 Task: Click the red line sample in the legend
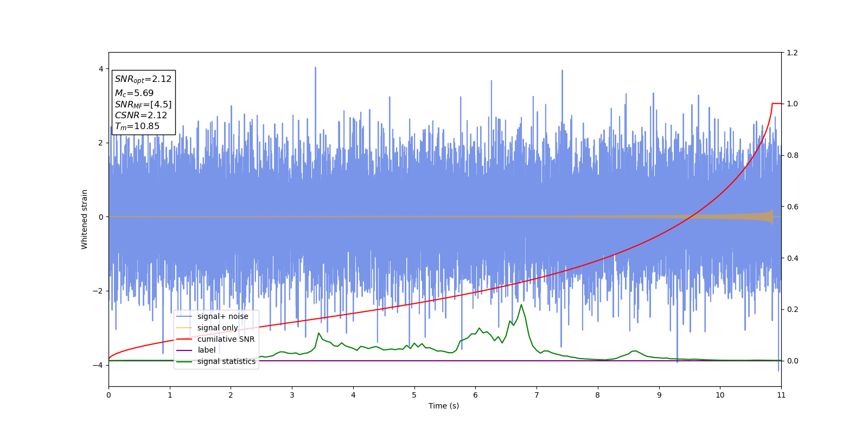[184, 339]
